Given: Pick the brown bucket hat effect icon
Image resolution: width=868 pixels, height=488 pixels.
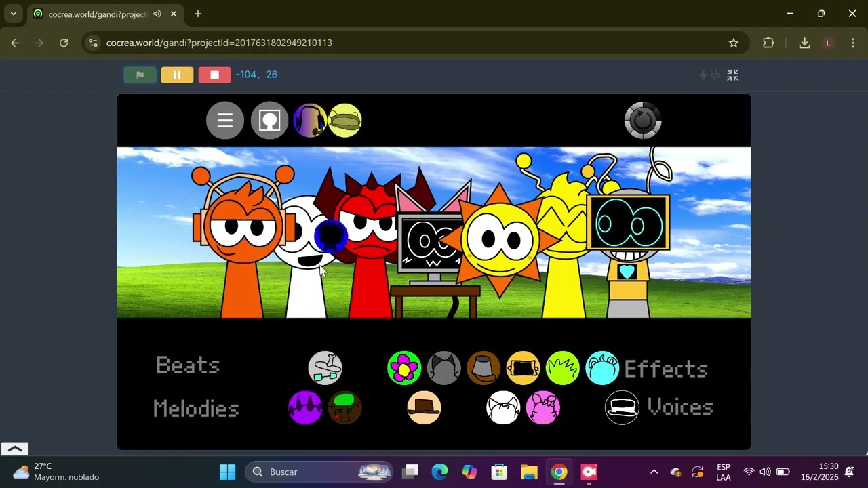Looking at the screenshot, I should coord(484,368).
